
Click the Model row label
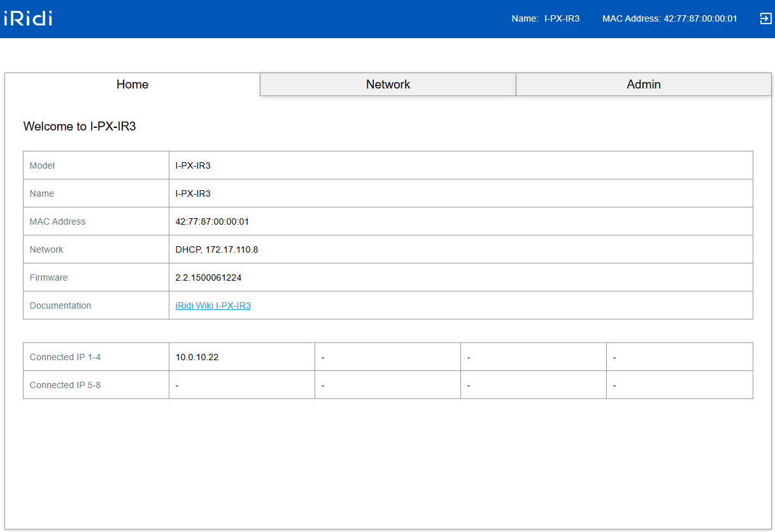pos(42,165)
